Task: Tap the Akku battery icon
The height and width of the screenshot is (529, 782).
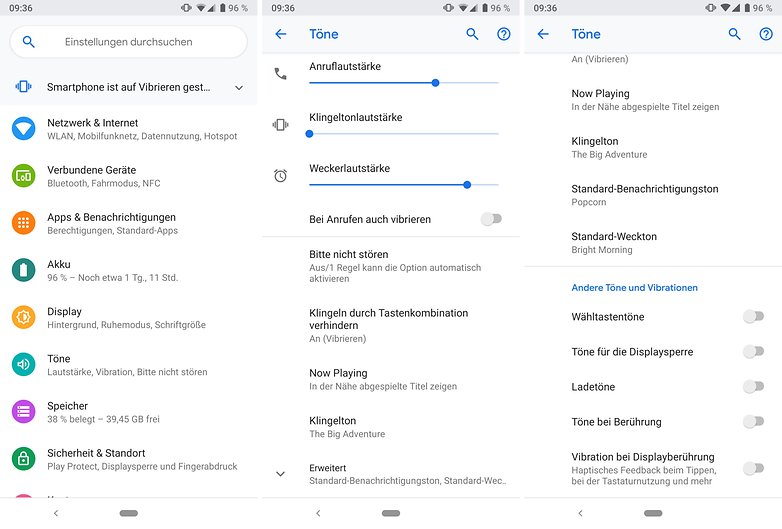Action: coord(23,270)
